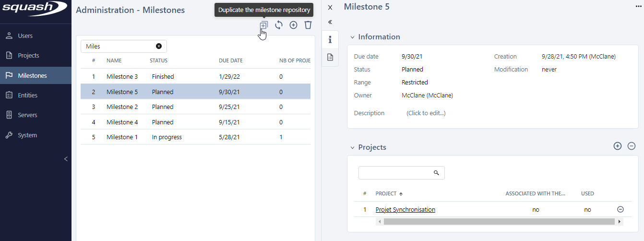644x241 pixels.
Task: Open the Users menu item
Action: point(25,36)
